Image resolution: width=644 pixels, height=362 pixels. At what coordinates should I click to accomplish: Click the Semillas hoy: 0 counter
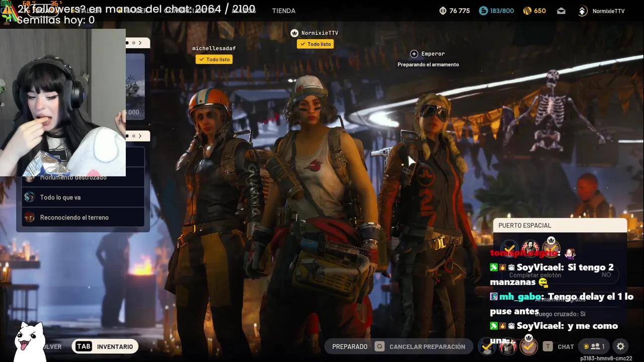[56, 20]
